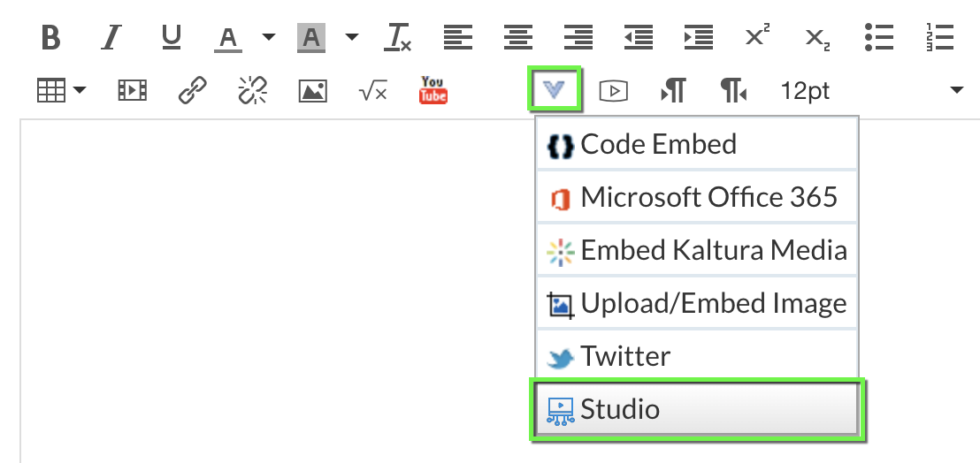
Task: Choose Twitter from the dropdown
Action: click(697, 356)
